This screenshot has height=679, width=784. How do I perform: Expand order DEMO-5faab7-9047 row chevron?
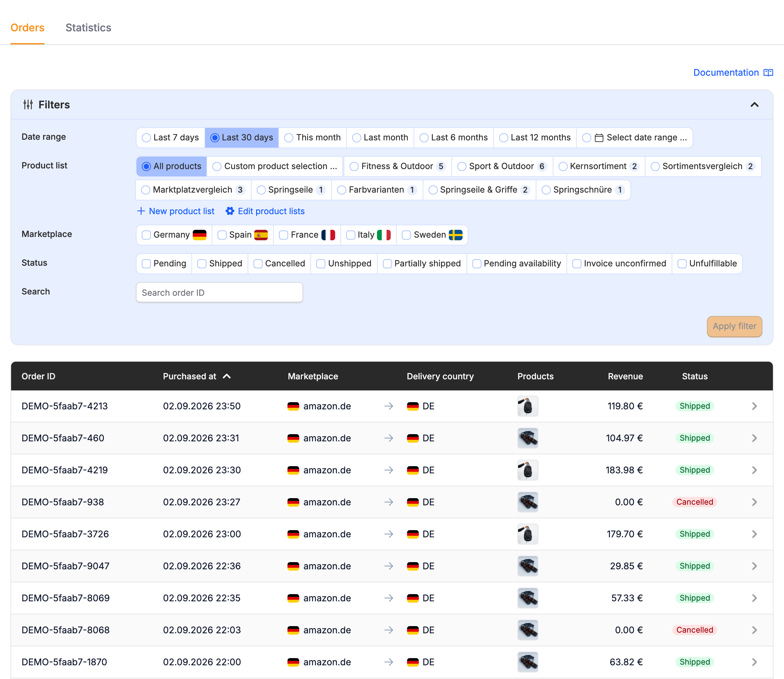pyautogui.click(x=754, y=566)
